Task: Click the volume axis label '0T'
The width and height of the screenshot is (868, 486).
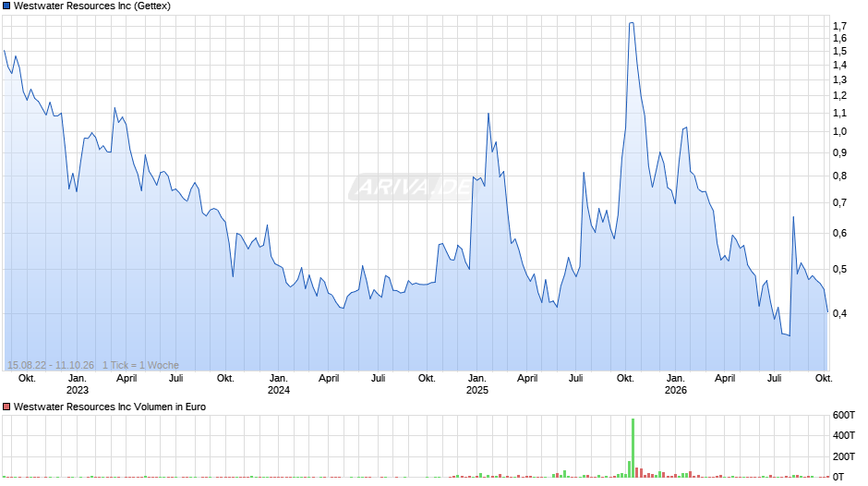Action: (838, 477)
